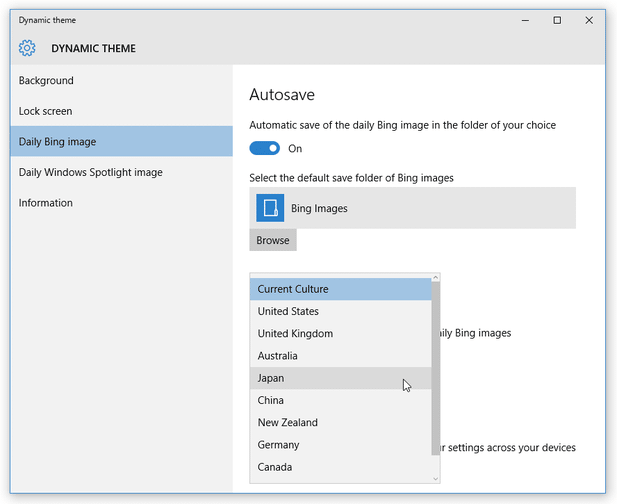617x504 pixels.
Task: Click the list scroll-up arrow
Action: [436, 277]
